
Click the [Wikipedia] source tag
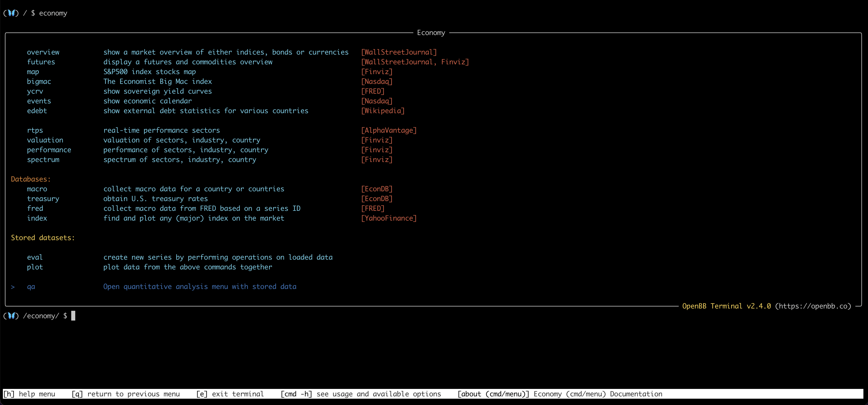(x=383, y=111)
